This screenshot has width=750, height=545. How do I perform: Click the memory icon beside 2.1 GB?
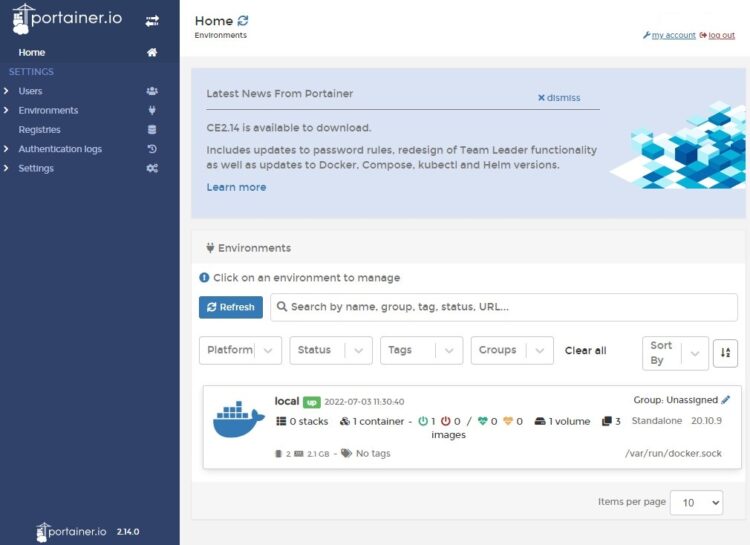click(x=298, y=454)
